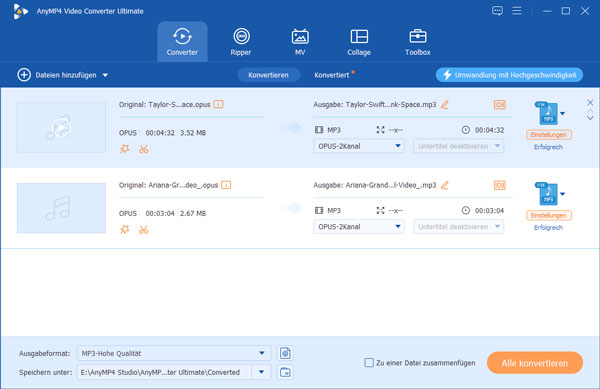The image size is (600, 389).
Task: Enable Zu einer Datei zusammenfügen checkbox
Action: point(369,363)
